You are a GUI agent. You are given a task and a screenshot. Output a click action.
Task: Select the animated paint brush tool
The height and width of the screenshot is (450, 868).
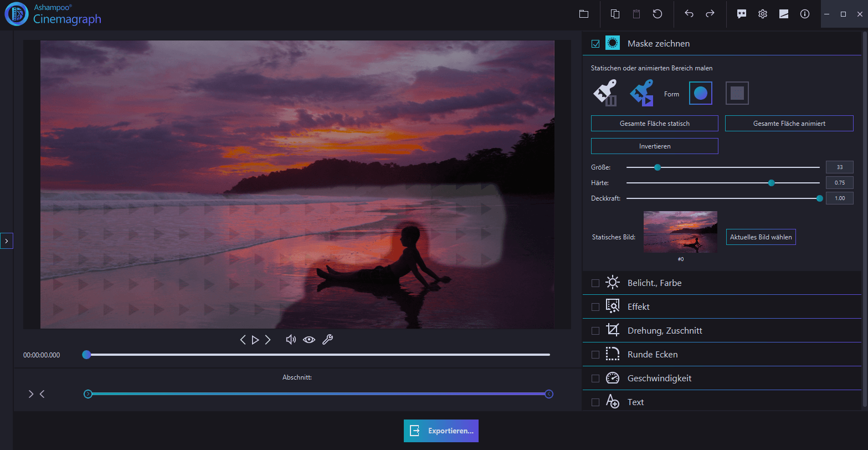tap(641, 93)
